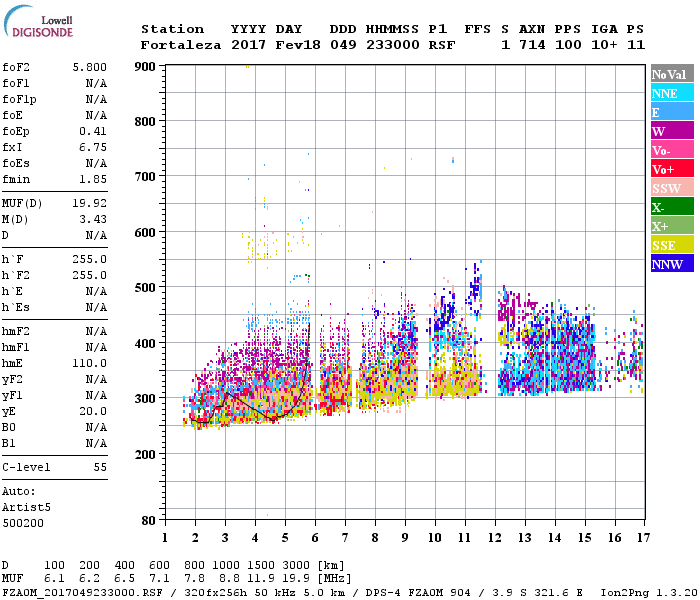Click the Artist5 auto-scaling label
This screenshot has width=700, height=600.
[26, 508]
